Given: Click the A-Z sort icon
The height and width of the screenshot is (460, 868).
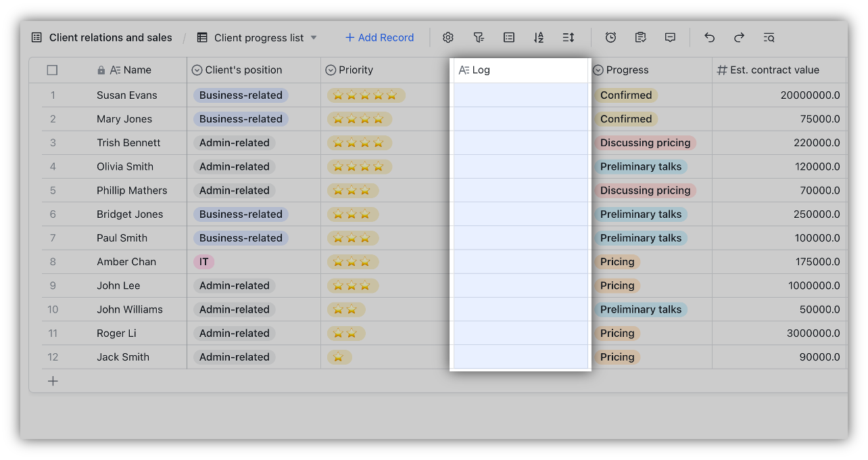Looking at the screenshot, I should coord(539,37).
